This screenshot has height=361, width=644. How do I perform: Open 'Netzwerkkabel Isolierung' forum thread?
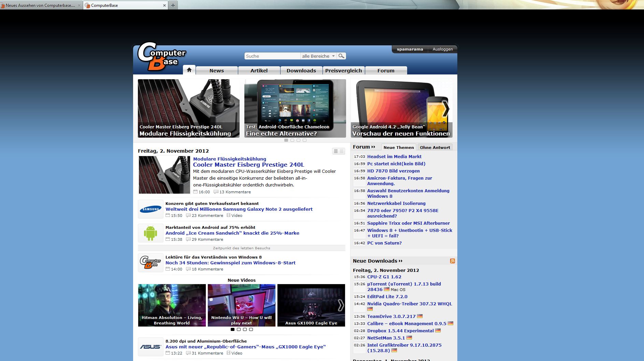[396, 203]
